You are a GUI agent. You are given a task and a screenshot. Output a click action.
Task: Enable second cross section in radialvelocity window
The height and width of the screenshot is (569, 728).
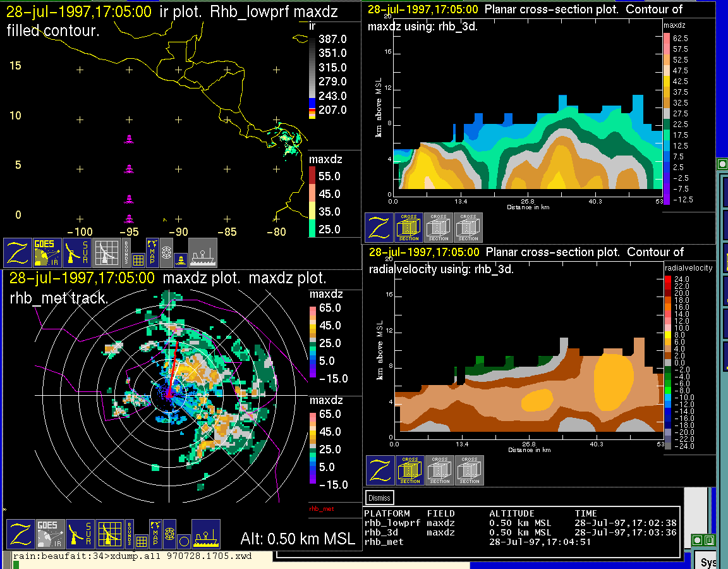[439, 470]
